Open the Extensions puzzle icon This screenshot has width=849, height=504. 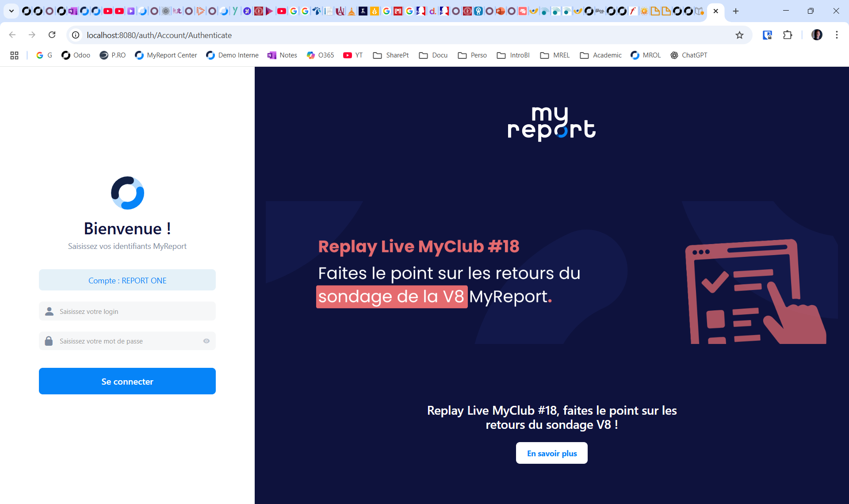pyautogui.click(x=788, y=35)
